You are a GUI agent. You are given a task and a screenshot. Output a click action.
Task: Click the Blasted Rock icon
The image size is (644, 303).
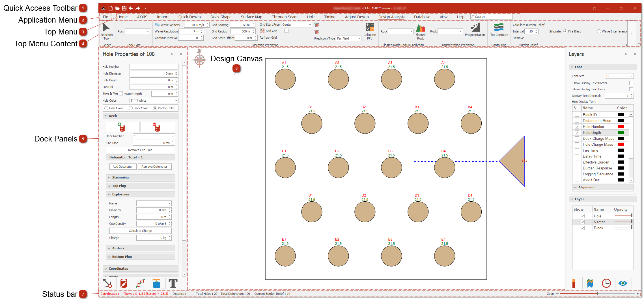click(x=420, y=28)
